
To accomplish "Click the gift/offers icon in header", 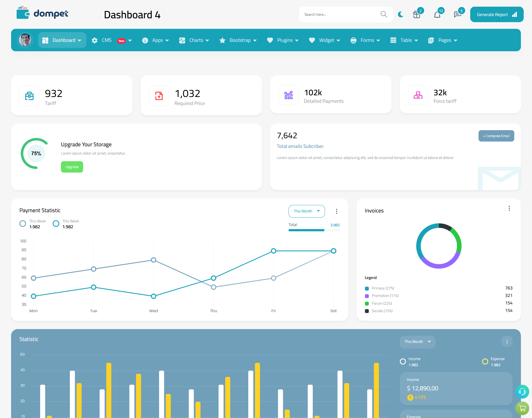I will coord(417,14).
